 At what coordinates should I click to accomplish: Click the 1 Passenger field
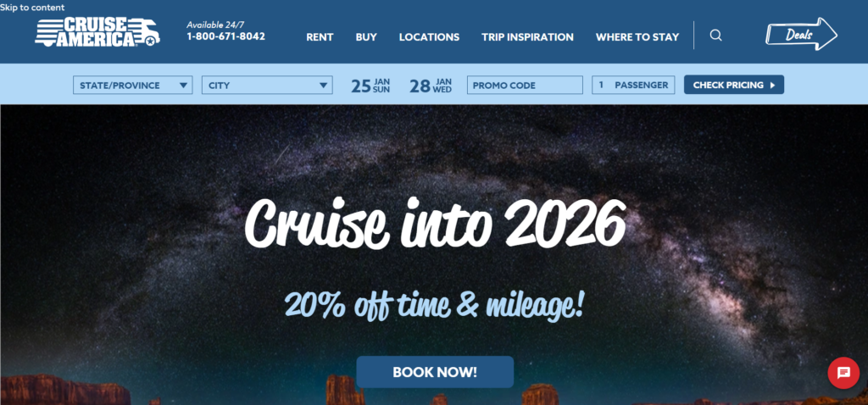[633, 86]
